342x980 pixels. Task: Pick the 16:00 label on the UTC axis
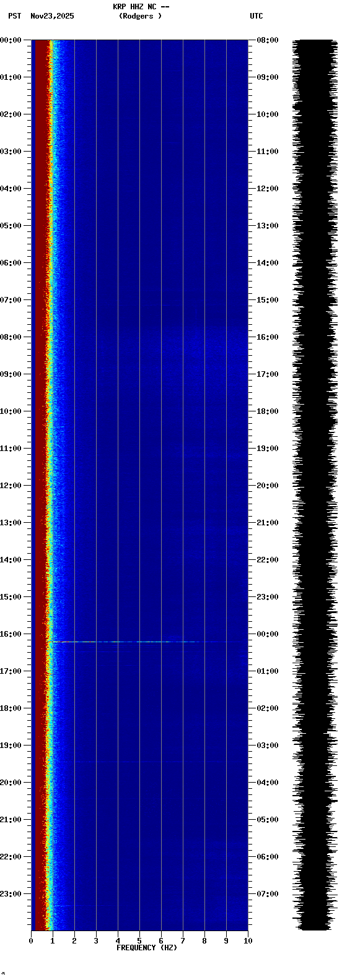pyautogui.click(x=267, y=337)
